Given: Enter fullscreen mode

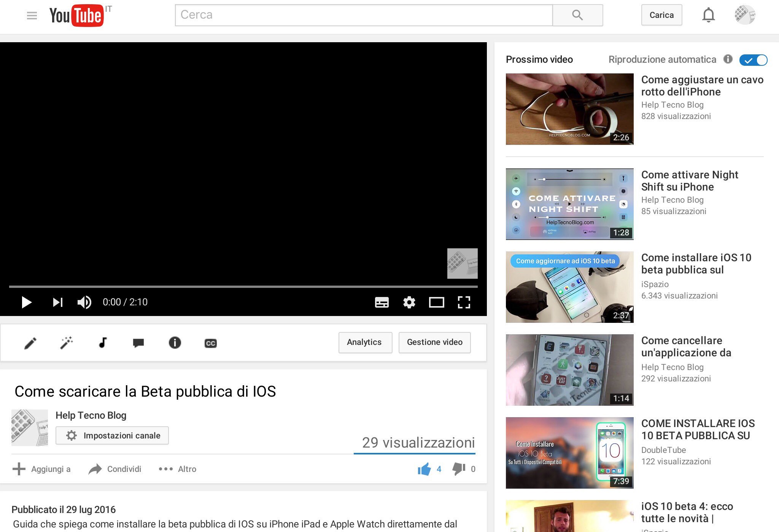Looking at the screenshot, I should pos(464,302).
